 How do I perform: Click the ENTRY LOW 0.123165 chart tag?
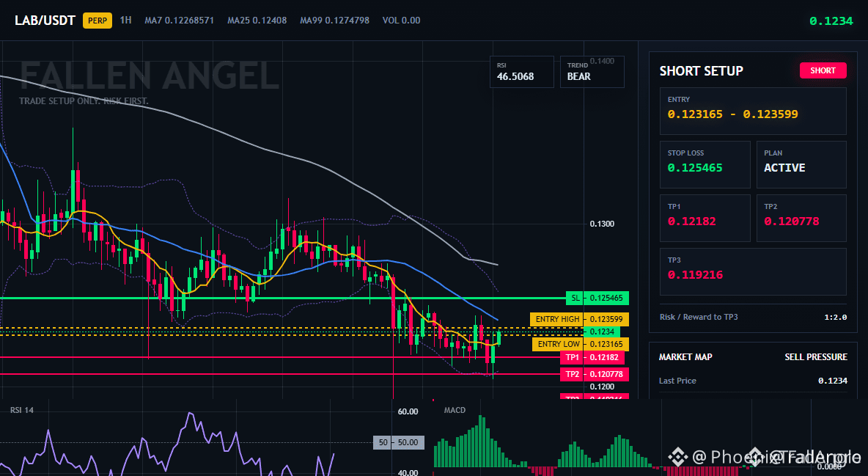(x=581, y=344)
